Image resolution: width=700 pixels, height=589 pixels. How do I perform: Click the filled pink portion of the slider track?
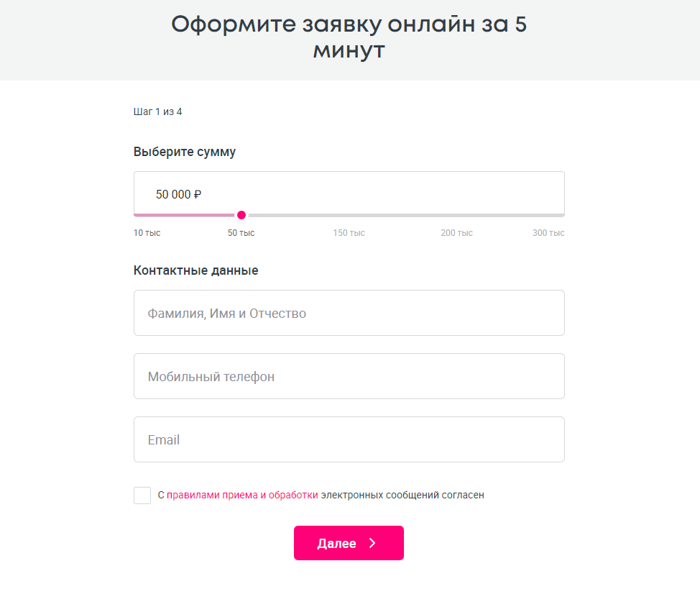point(187,214)
